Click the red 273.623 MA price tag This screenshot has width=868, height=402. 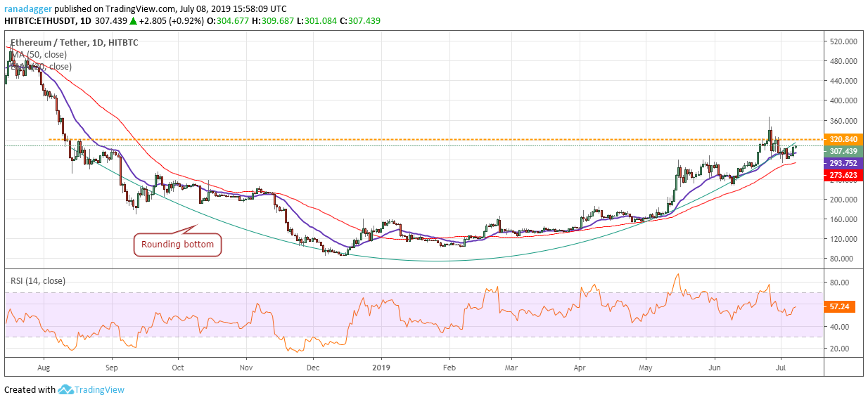[843, 175]
